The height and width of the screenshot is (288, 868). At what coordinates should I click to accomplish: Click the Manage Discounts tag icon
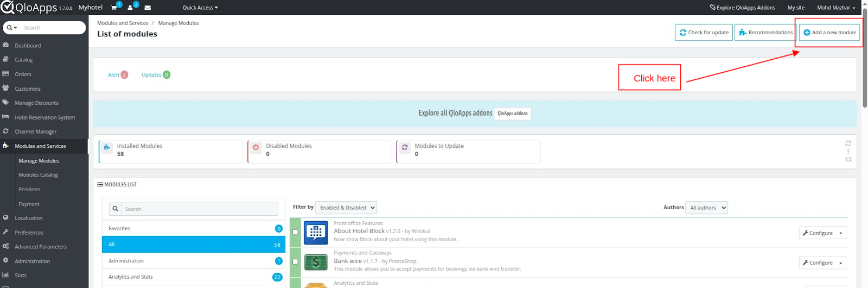[x=5, y=102]
